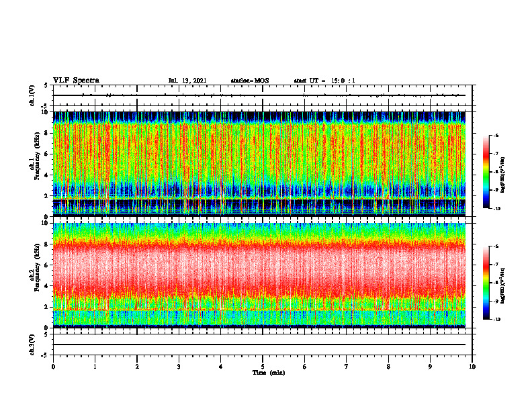Click the ch.2 'Frequency (kHz)' axis label

[37, 267]
